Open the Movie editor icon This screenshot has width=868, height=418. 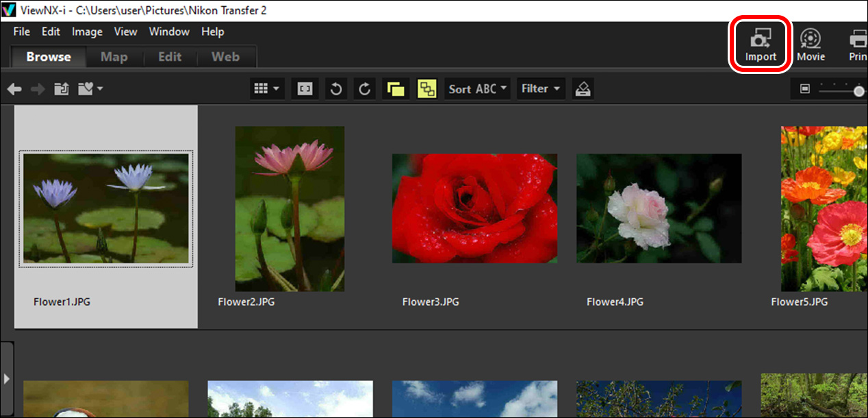coord(810,45)
